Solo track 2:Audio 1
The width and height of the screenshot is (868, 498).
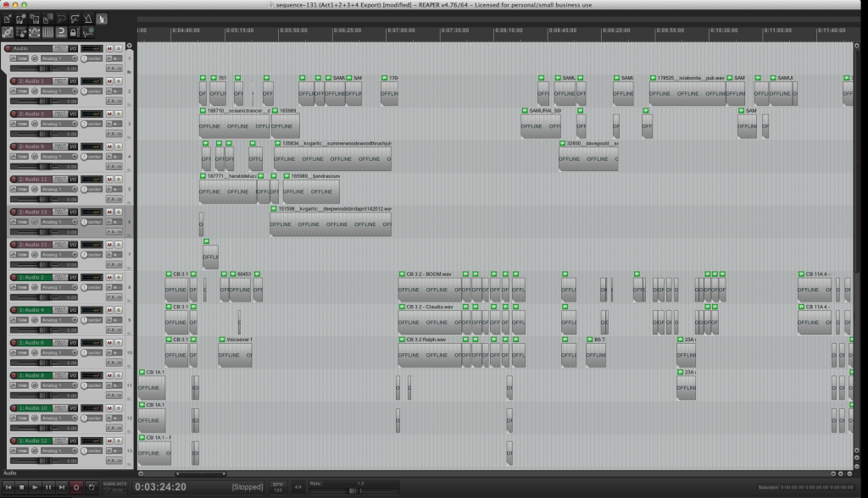click(119, 81)
